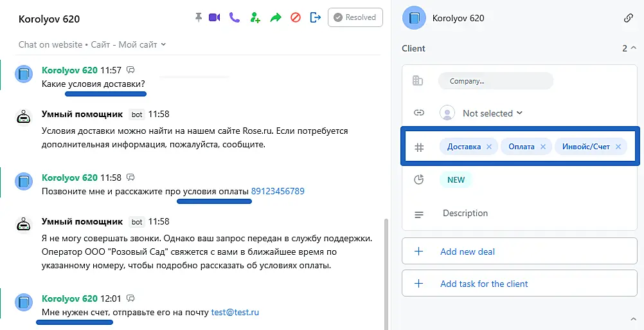
Task: Click the Resolved status button
Action: (x=355, y=18)
